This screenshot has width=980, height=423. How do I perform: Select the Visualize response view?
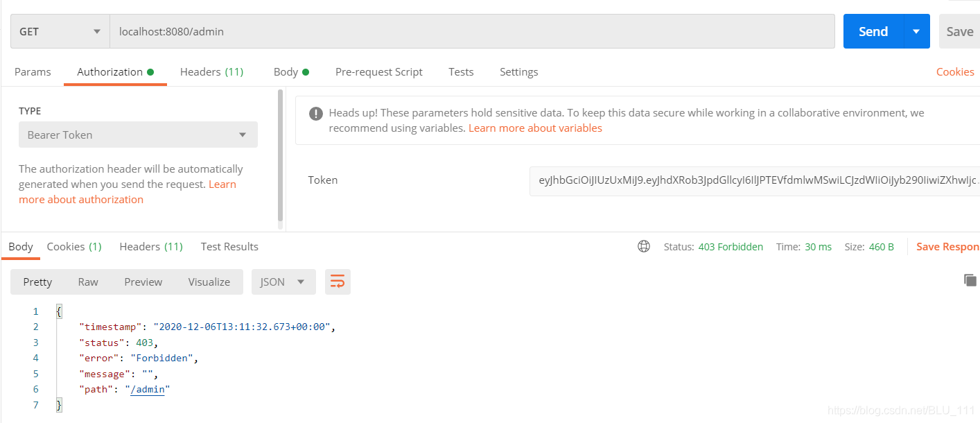209,282
